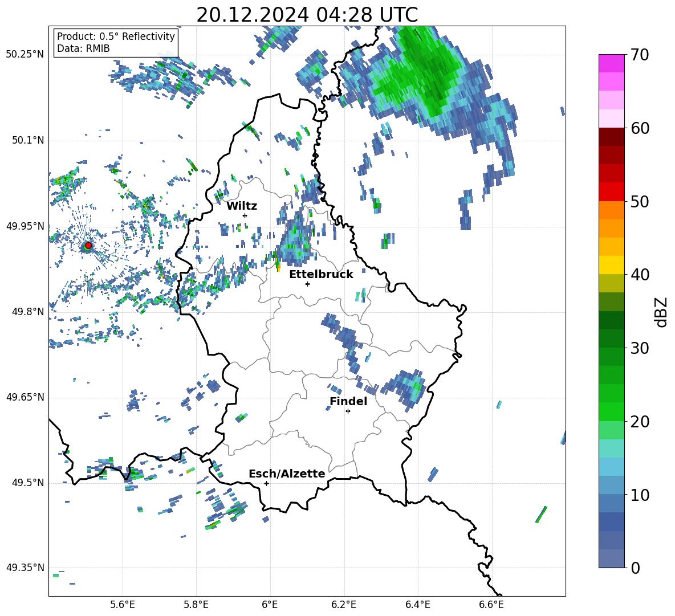Click the 49.65°N latitude label
The image size is (675, 616).
coord(25,397)
